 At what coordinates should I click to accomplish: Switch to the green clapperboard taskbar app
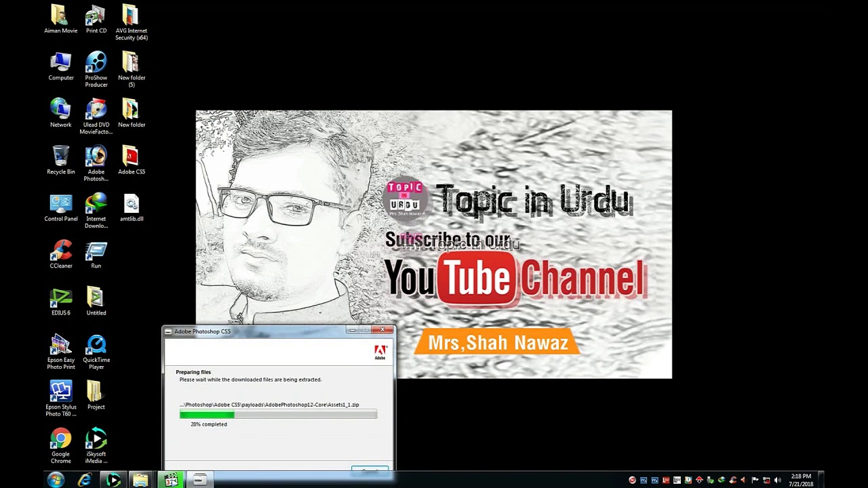[172, 480]
